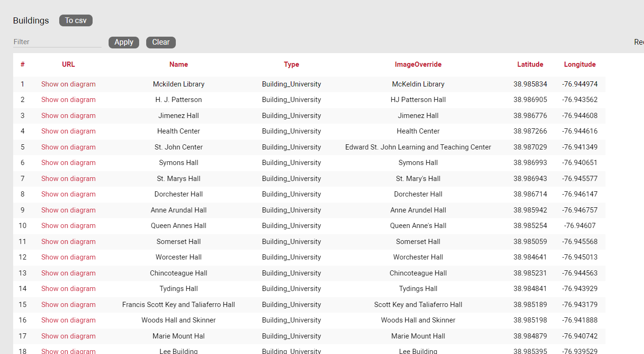Sort by Latitude column header

(530, 64)
